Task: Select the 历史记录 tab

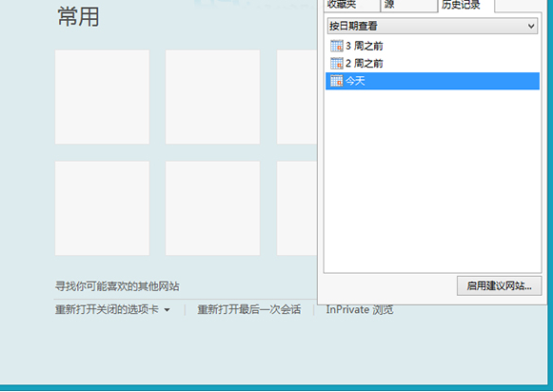Action: tap(466, 6)
